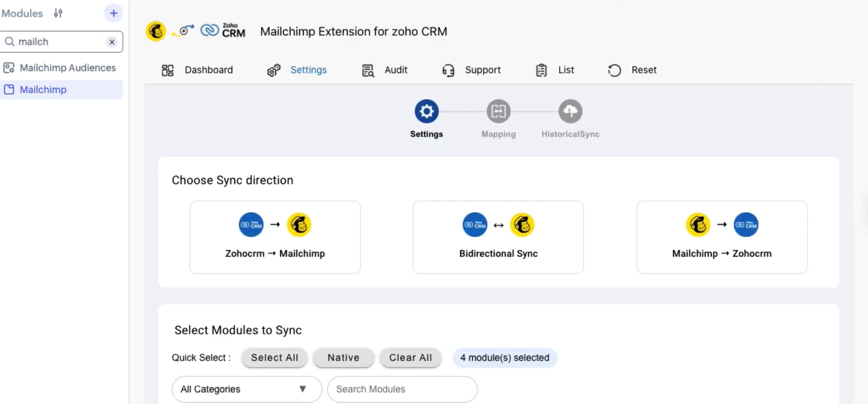Click the Settings step label
This screenshot has width=868, height=404.
tap(427, 134)
